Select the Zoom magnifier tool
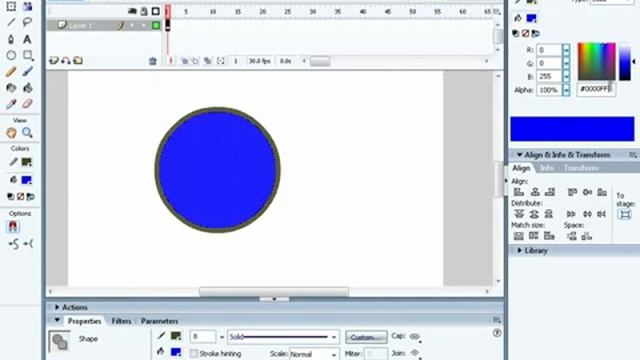 tap(27, 133)
